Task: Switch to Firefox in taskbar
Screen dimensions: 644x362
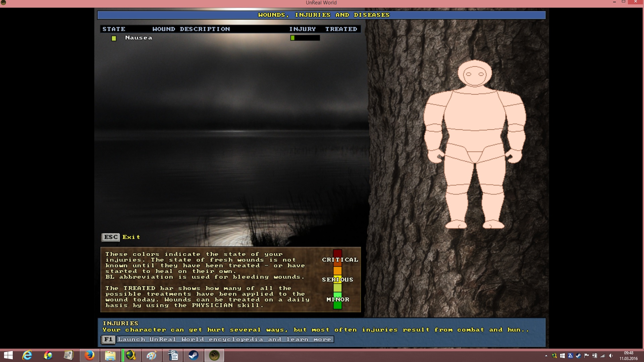Action: 89,355
